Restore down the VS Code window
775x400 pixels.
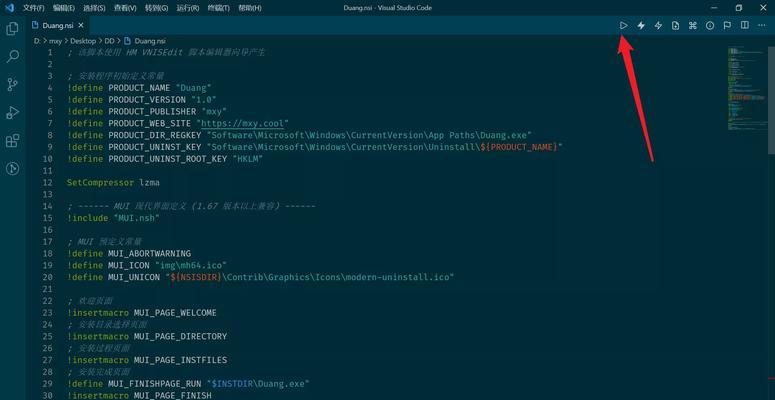[x=738, y=8]
